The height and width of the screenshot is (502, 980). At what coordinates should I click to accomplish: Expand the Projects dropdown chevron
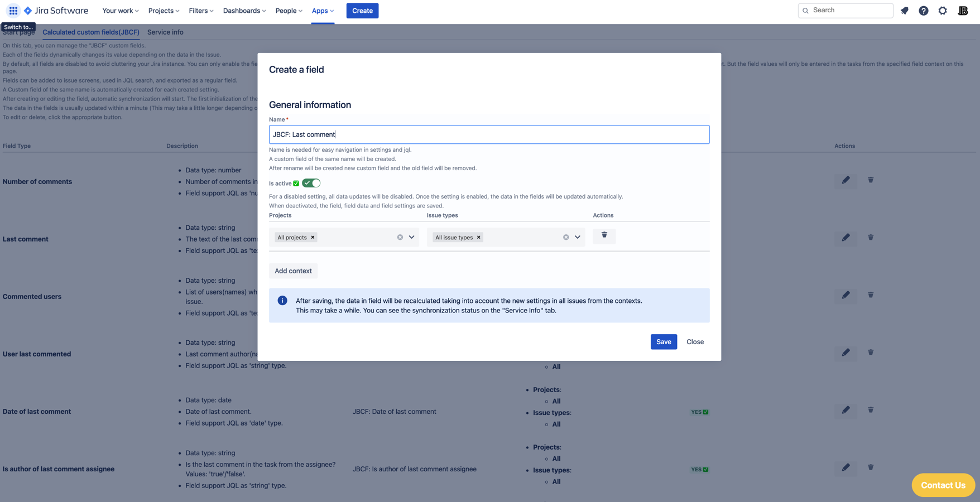(x=411, y=237)
